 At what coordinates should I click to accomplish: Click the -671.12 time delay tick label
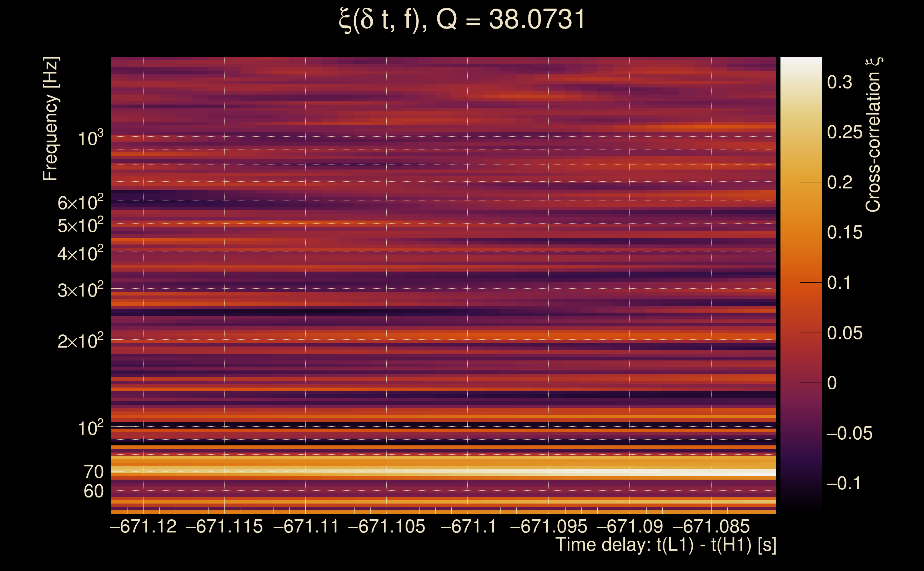tap(143, 526)
